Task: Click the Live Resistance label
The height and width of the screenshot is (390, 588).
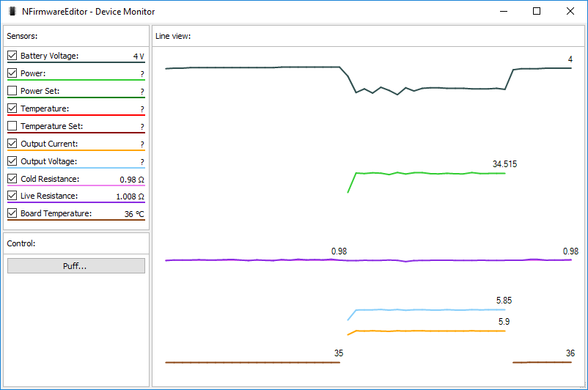Action: (x=49, y=196)
